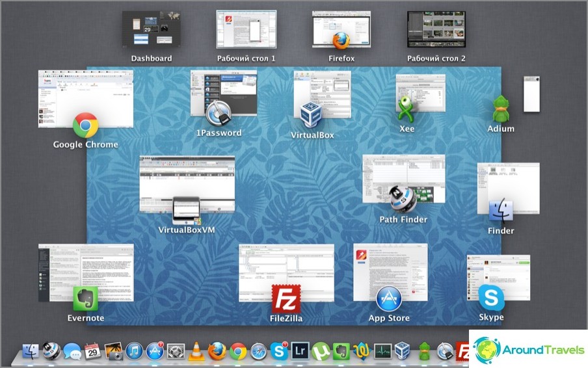This screenshot has width=588, height=368.
Task: Open Finder from the Dock
Action: coord(31,352)
